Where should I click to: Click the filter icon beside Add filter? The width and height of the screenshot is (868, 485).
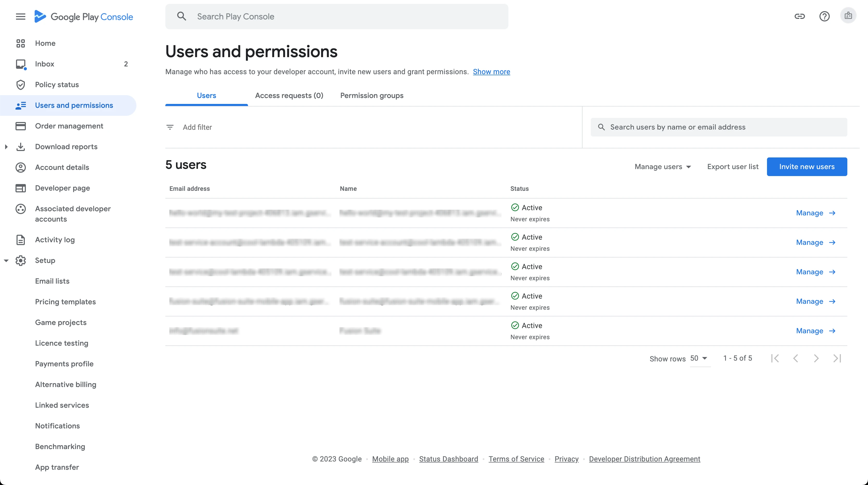(170, 127)
